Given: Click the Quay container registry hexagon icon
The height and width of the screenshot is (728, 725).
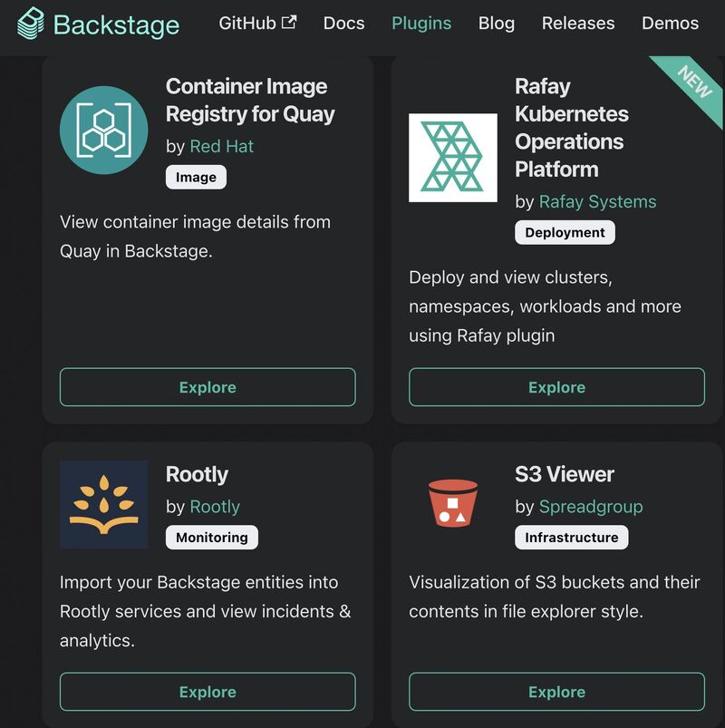Looking at the screenshot, I should coord(104,130).
